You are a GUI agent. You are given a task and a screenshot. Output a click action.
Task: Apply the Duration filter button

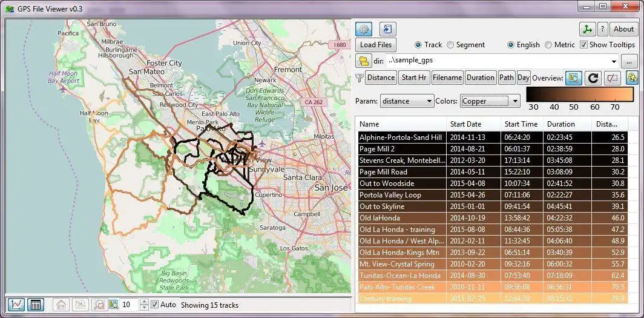[481, 78]
